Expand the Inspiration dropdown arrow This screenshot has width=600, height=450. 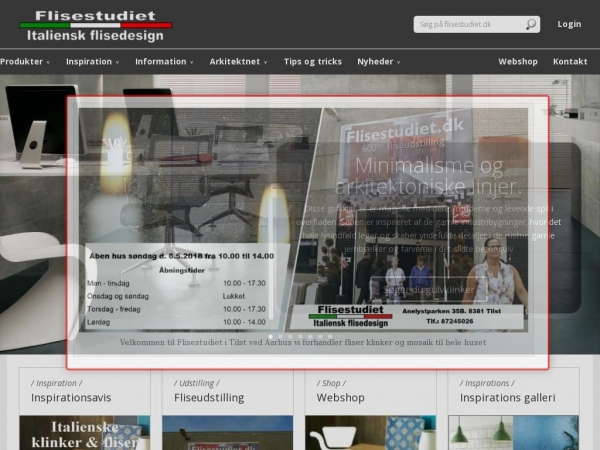point(117,62)
